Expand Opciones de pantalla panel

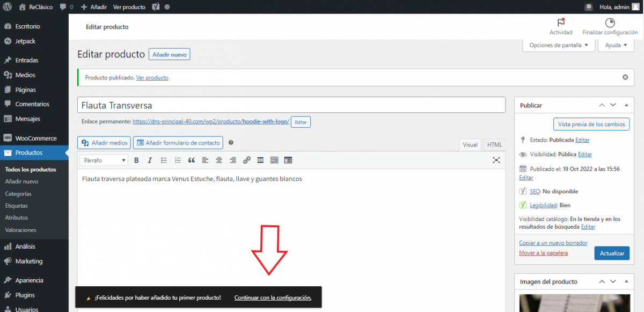point(559,45)
